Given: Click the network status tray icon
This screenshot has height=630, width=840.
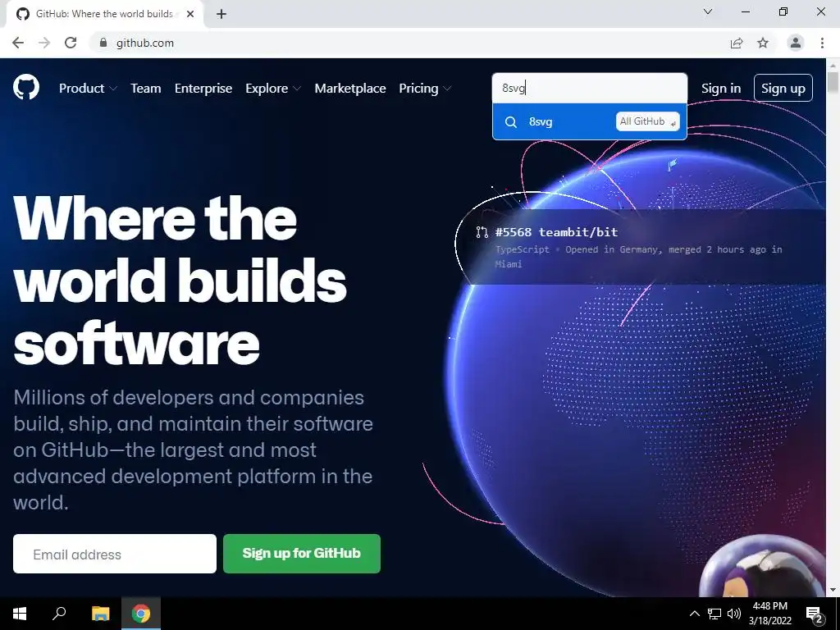Looking at the screenshot, I should (x=714, y=614).
